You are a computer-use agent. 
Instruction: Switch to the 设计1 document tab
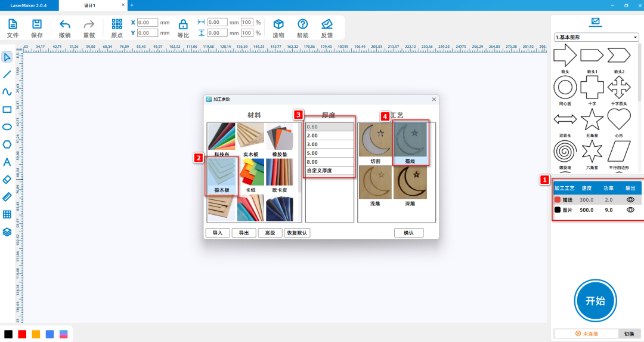89,5
